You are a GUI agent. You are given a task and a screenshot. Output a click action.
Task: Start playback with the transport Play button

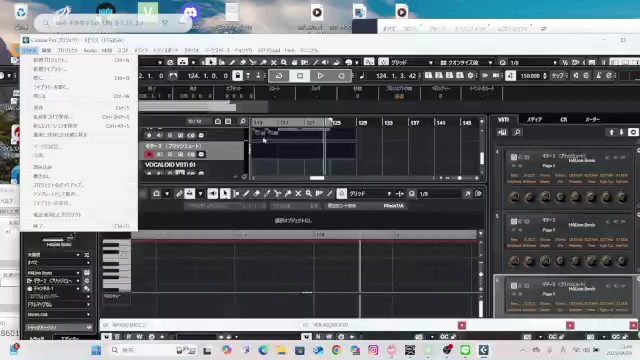point(320,76)
